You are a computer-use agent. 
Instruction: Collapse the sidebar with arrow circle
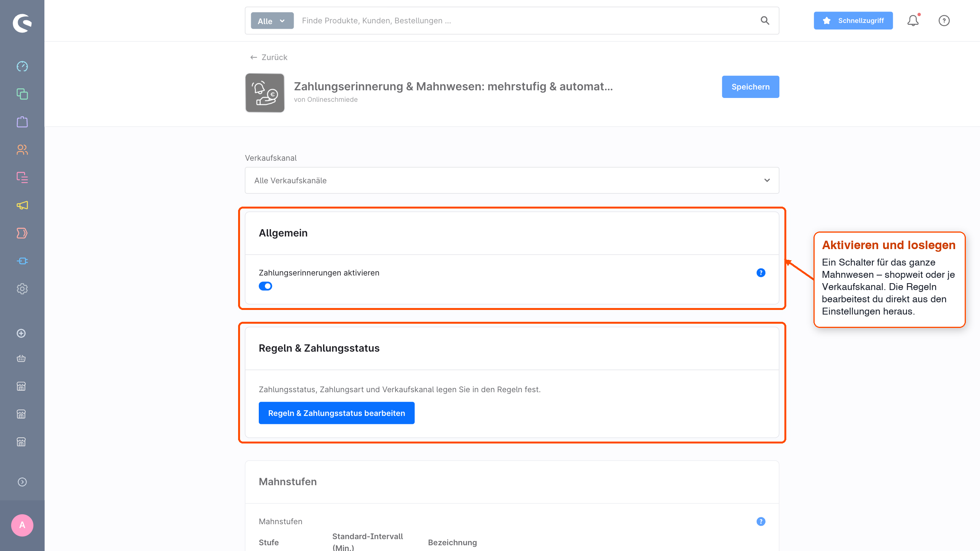pyautogui.click(x=22, y=482)
